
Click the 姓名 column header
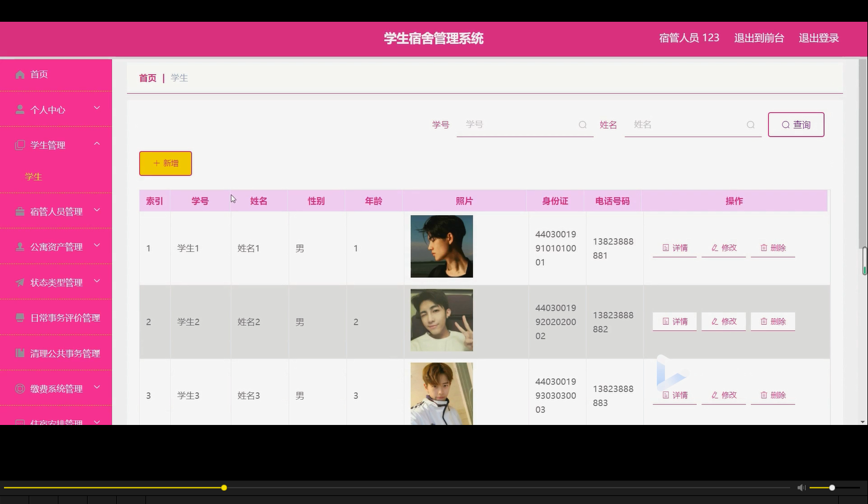click(x=259, y=201)
